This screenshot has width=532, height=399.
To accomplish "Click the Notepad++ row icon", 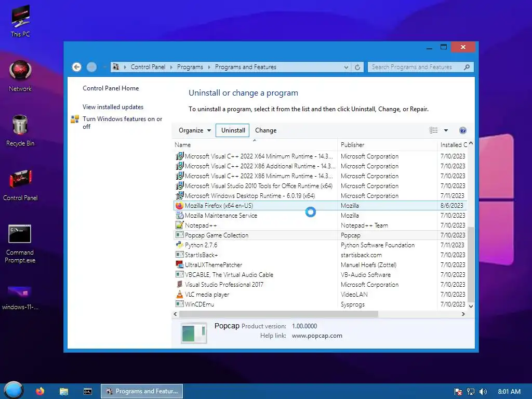I will pos(179,225).
